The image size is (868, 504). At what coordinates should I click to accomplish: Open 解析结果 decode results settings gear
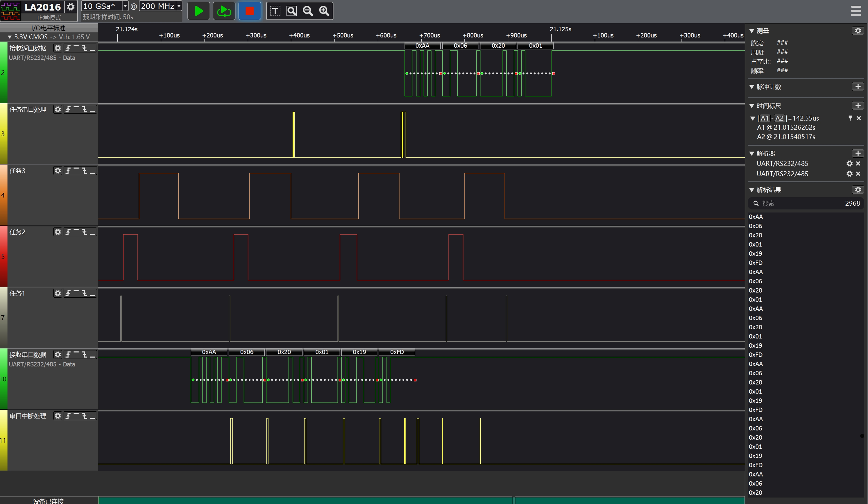pos(858,190)
